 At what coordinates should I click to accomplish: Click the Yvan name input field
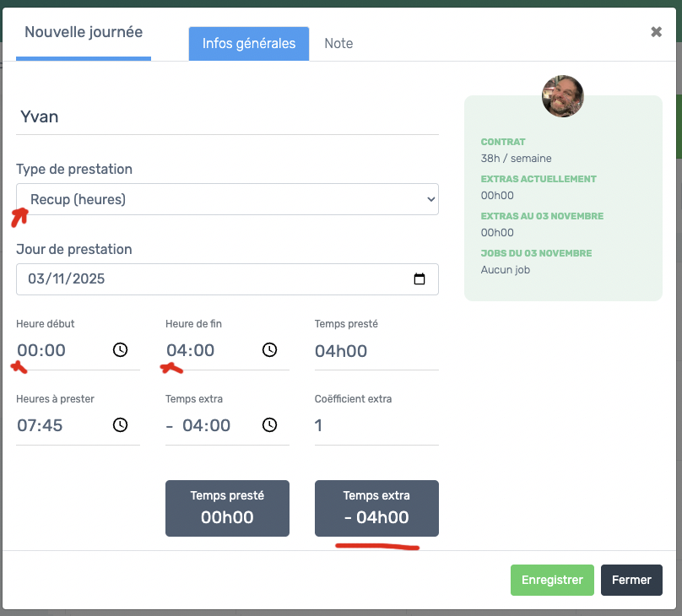pyautogui.click(x=227, y=116)
